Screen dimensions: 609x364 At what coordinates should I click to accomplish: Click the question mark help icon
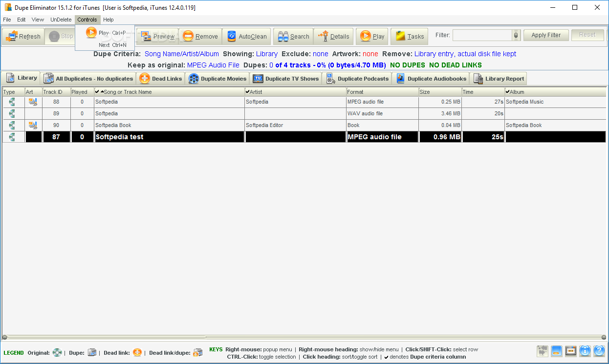coord(599,351)
